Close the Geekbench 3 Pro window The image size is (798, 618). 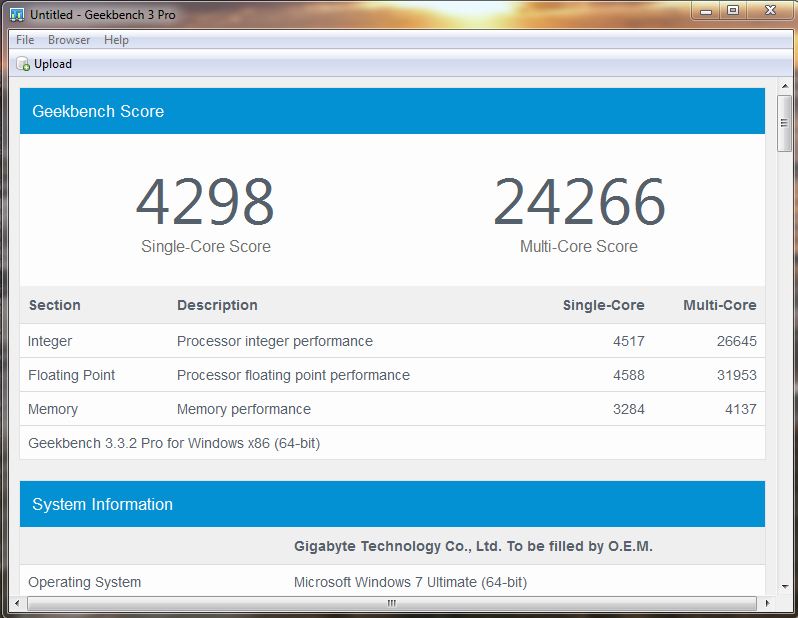(x=771, y=11)
